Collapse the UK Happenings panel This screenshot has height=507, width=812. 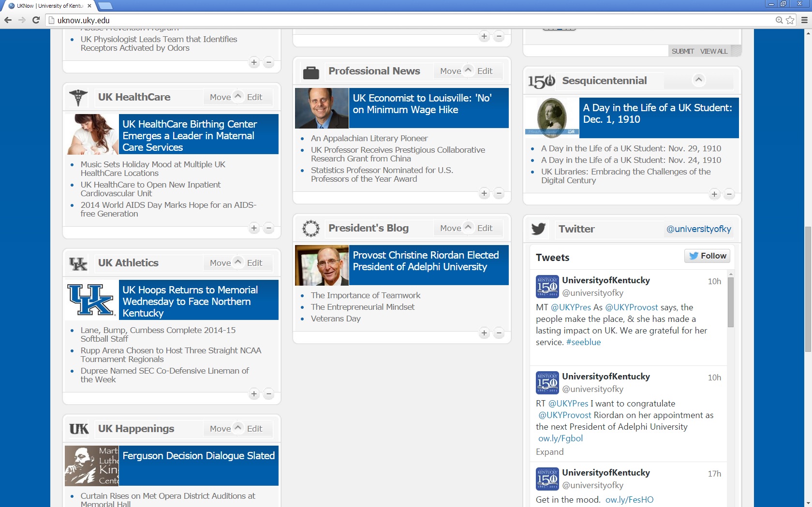(x=238, y=427)
